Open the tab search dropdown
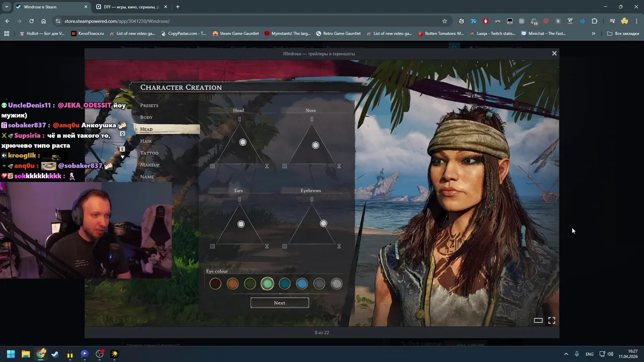Screen dimensions: 644x362 coord(6,7)
